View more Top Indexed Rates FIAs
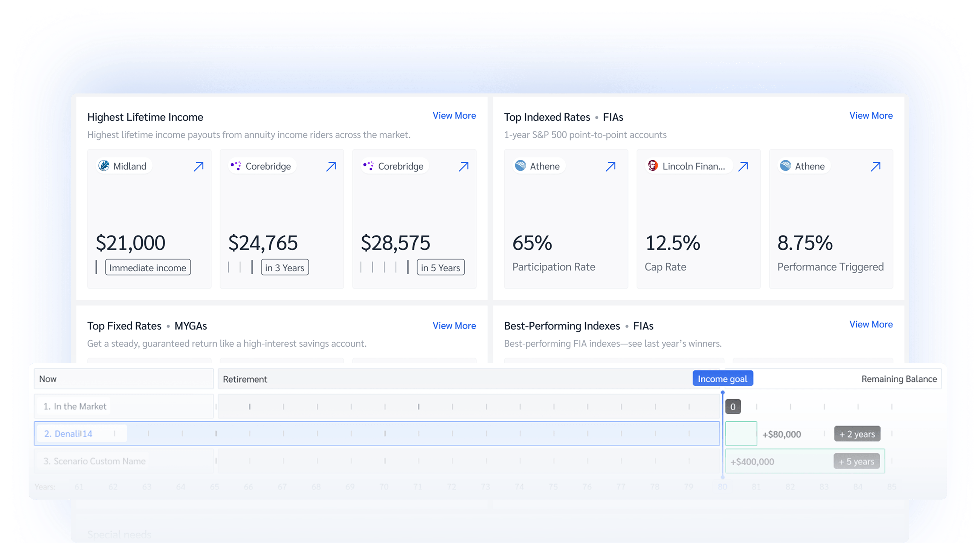Image resolution: width=980 pixels, height=543 pixels. pyautogui.click(x=871, y=116)
